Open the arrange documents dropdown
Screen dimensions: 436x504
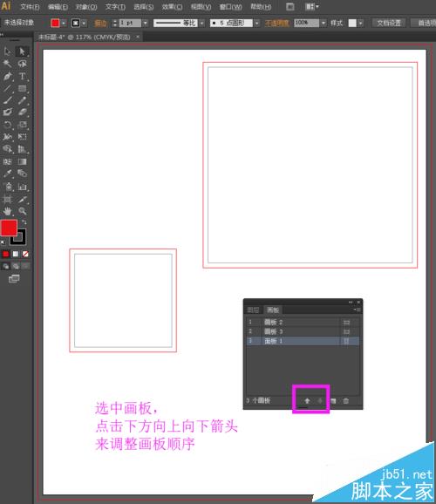[312, 6]
